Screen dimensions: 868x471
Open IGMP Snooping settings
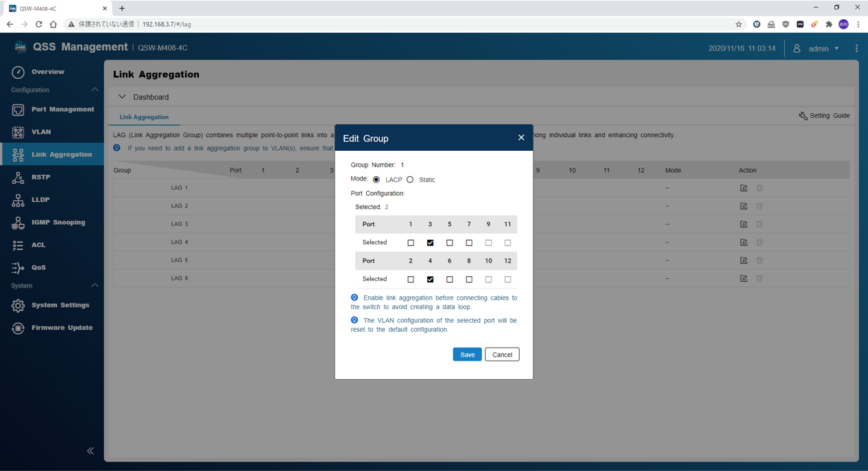click(x=58, y=222)
